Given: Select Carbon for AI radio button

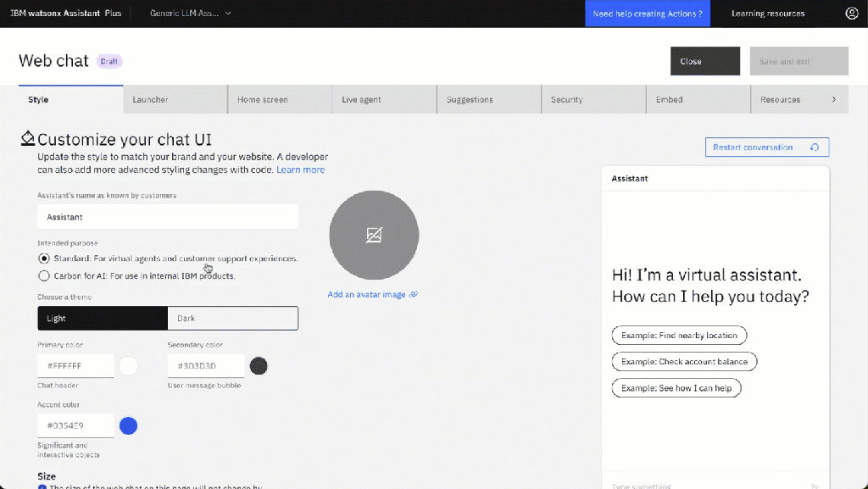Looking at the screenshot, I should (44, 275).
